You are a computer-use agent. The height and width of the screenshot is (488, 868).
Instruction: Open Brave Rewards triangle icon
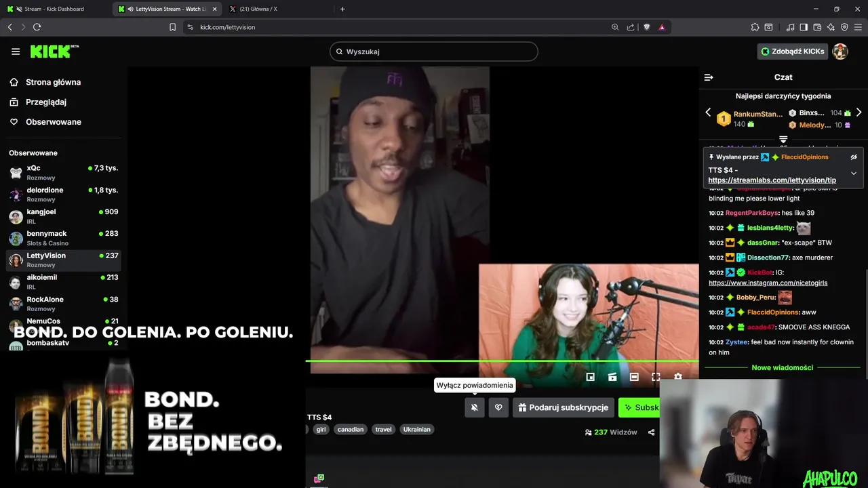click(x=662, y=27)
